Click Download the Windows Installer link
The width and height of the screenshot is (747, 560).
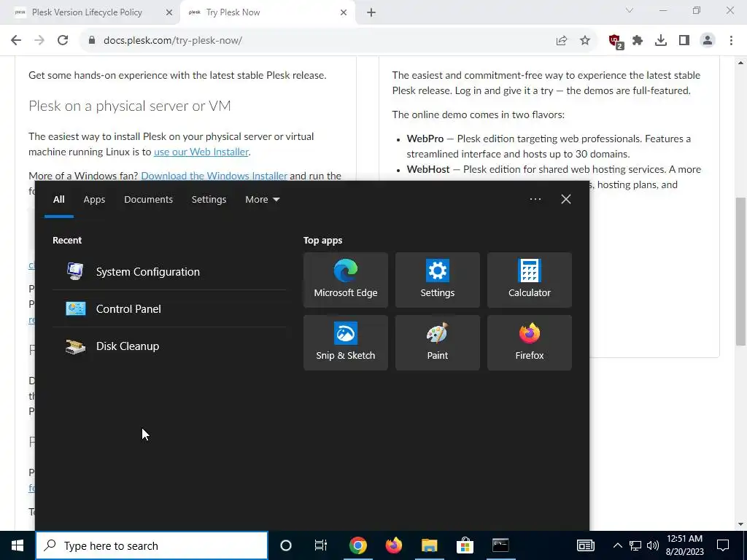(x=214, y=176)
